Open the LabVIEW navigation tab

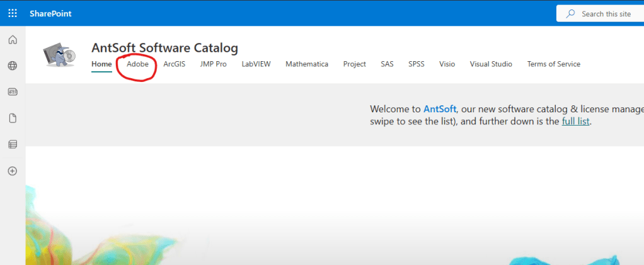[256, 64]
